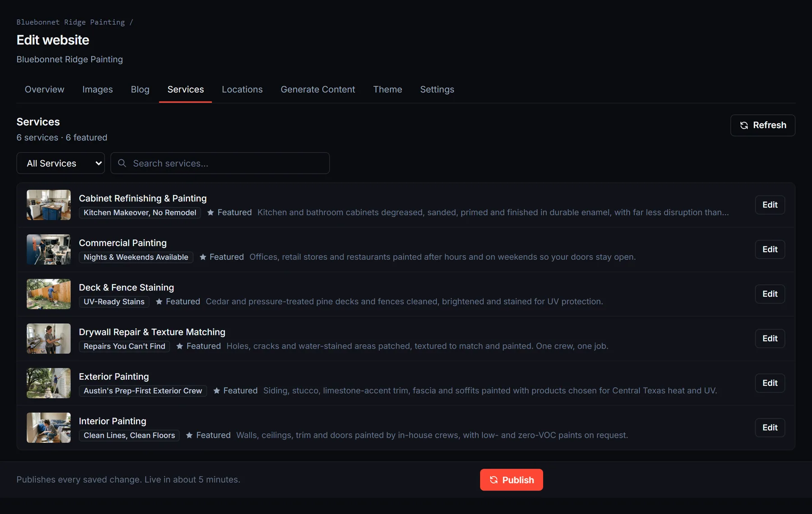This screenshot has width=812, height=514.
Task: Open the Commercial Painting office thumbnail
Action: 49,249
